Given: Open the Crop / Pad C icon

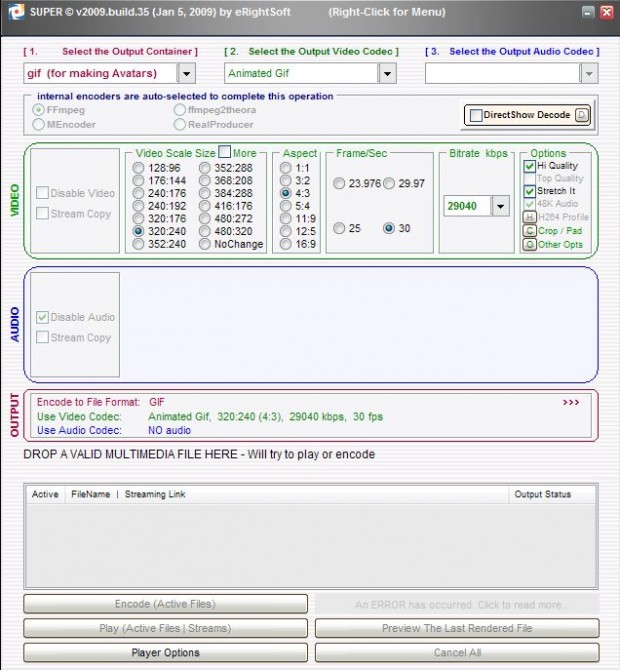Looking at the screenshot, I should click(x=529, y=231).
